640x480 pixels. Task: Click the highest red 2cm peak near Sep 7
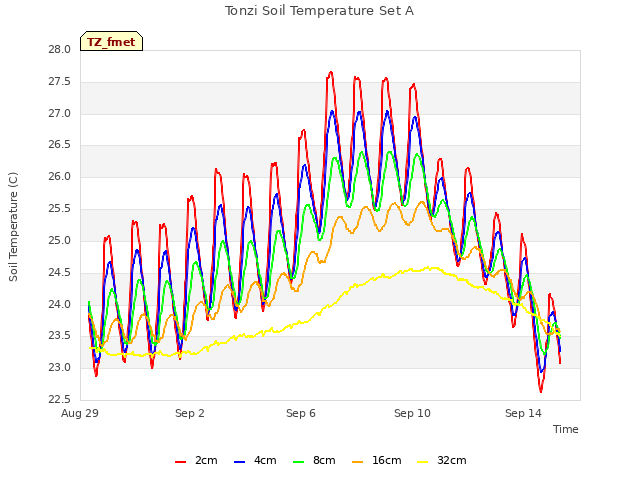pos(331,73)
